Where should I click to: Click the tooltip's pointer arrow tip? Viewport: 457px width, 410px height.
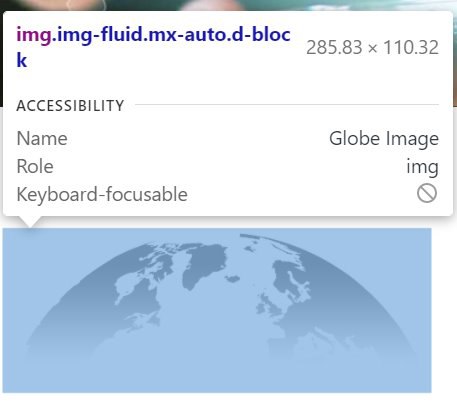click(x=30, y=226)
